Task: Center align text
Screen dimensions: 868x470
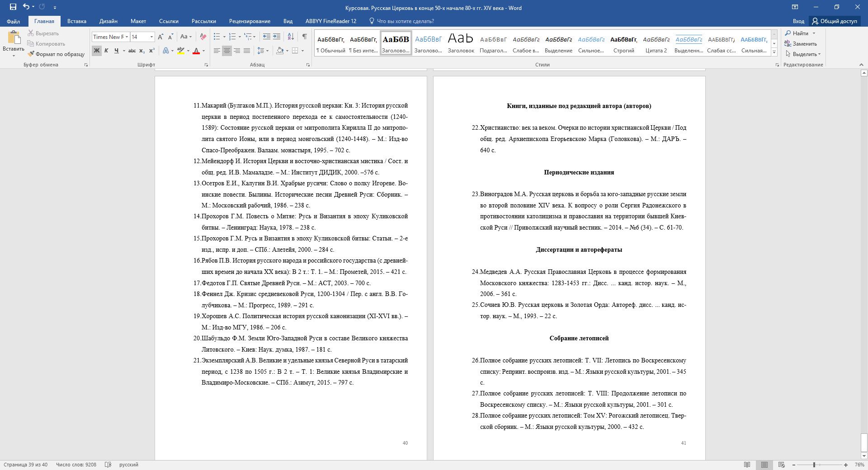Action: pos(227,51)
